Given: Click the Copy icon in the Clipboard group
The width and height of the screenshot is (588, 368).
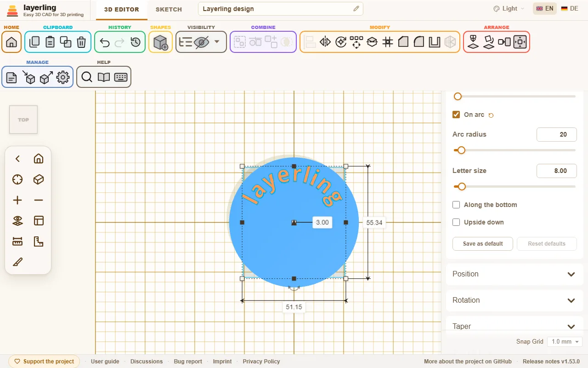Looking at the screenshot, I should (x=34, y=42).
